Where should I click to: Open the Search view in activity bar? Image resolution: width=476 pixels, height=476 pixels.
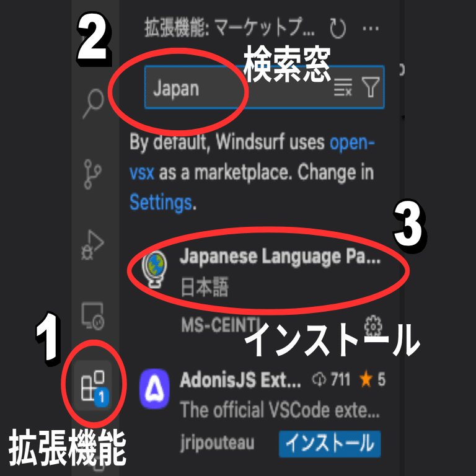point(93,104)
